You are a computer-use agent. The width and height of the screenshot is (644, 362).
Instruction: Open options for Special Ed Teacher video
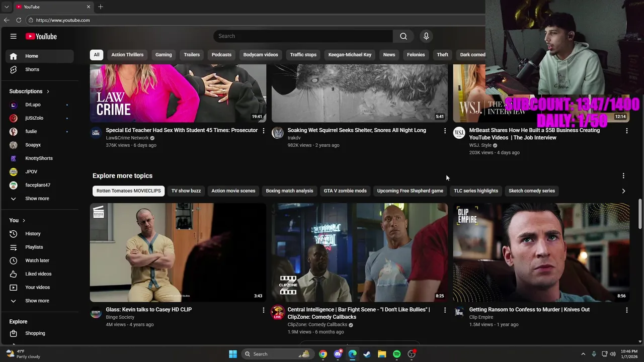coord(263,131)
